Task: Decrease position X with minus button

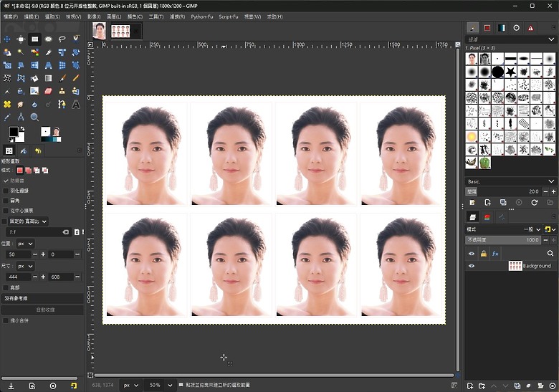Action: click(x=35, y=254)
